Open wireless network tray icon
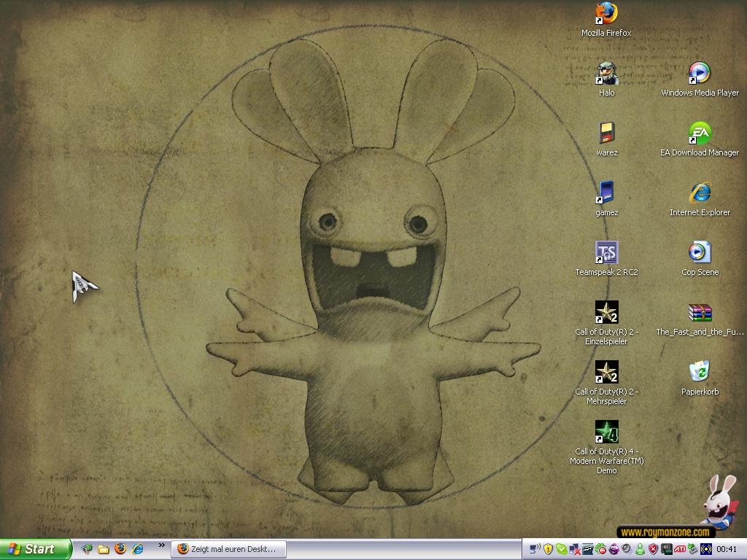This screenshot has height=560, width=747. click(535, 549)
